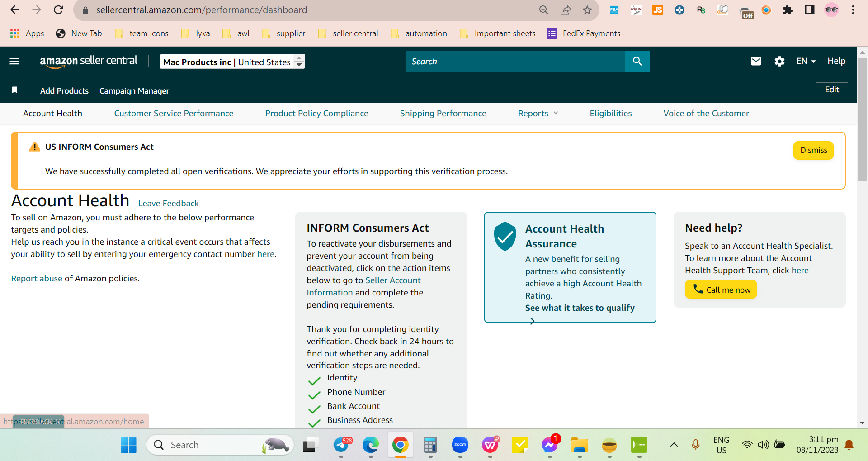Open the Eligibilities tab

611,114
